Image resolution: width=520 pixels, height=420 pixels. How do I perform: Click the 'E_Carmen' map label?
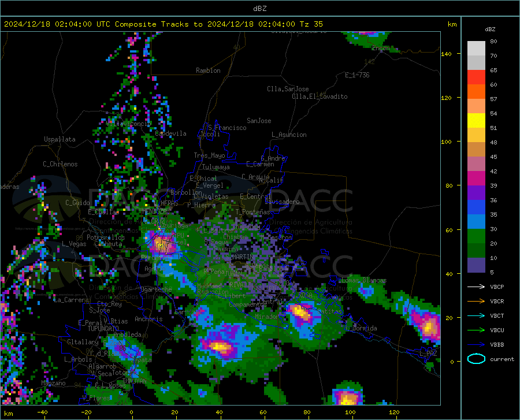[x=261, y=164]
